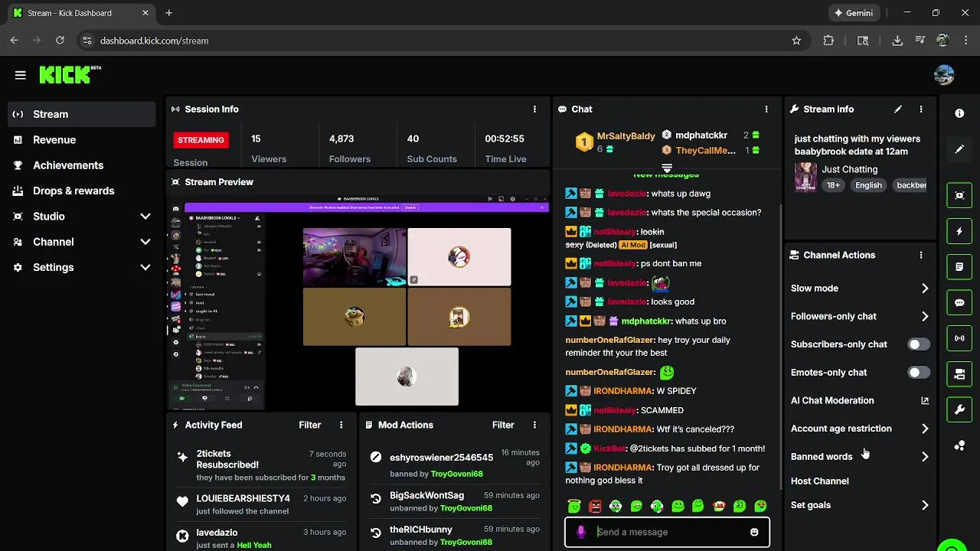The height and width of the screenshot is (551, 980).
Task: Click the server layout widget icon
Action: pos(959,374)
